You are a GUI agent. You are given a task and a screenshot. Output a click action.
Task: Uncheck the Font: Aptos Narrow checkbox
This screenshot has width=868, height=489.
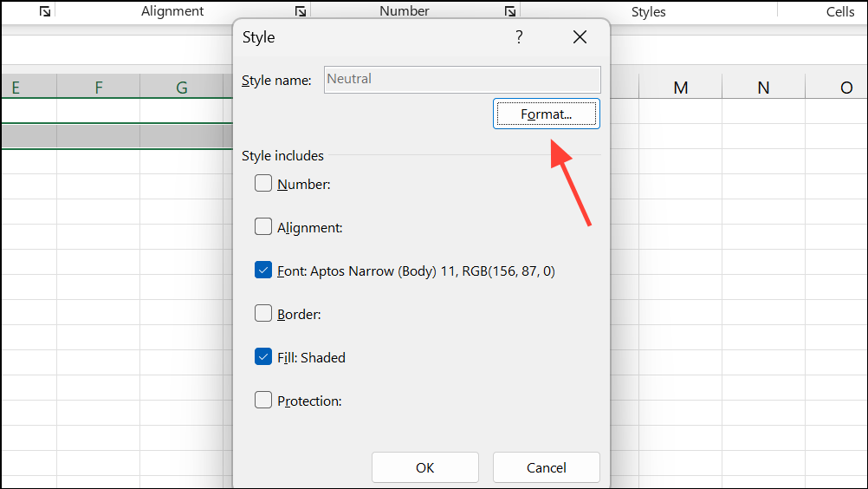tap(263, 271)
